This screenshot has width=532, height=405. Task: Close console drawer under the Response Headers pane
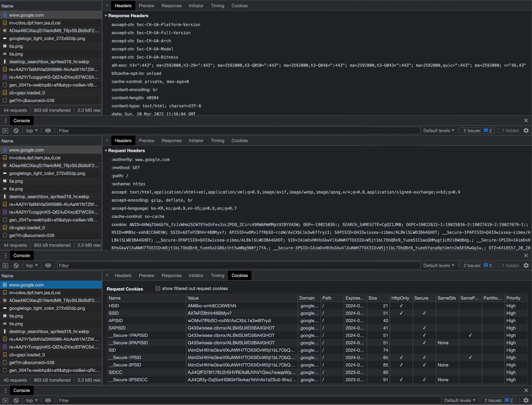(x=526, y=121)
